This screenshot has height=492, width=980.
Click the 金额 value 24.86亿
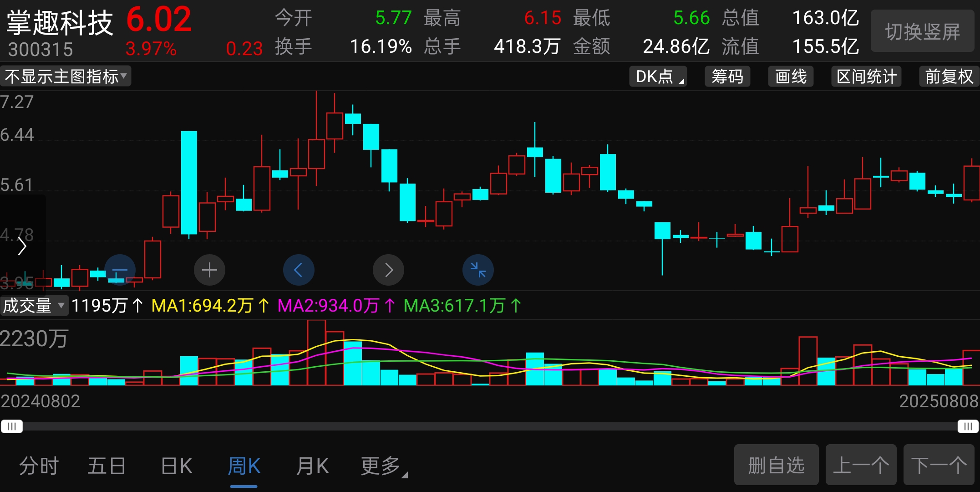coord(676,46)
